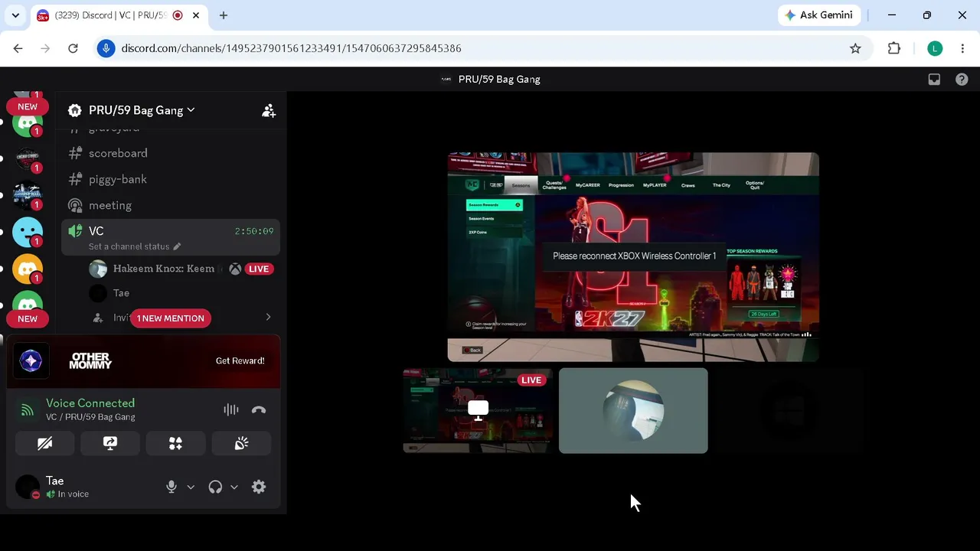Disconnect from voice with the hang-up icon
This screenshot has height=551, width=980.
click(x=259, y=409)
